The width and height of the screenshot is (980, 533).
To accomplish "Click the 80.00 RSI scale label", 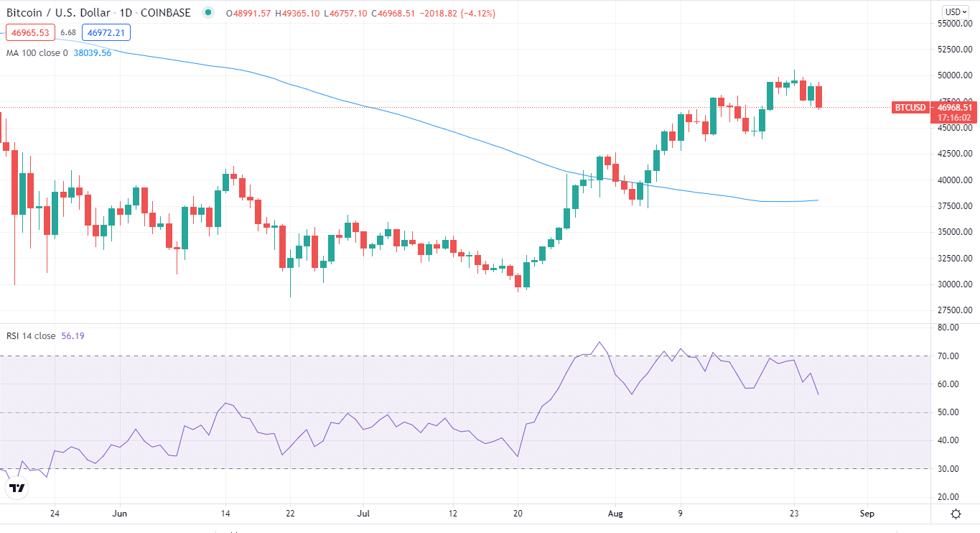I will (949, 328).
